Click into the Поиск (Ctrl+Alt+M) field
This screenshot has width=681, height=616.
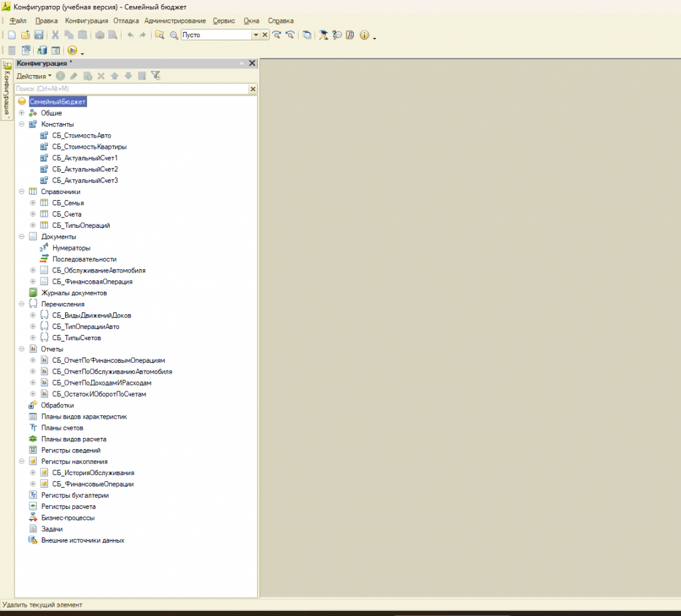point(132,89)
